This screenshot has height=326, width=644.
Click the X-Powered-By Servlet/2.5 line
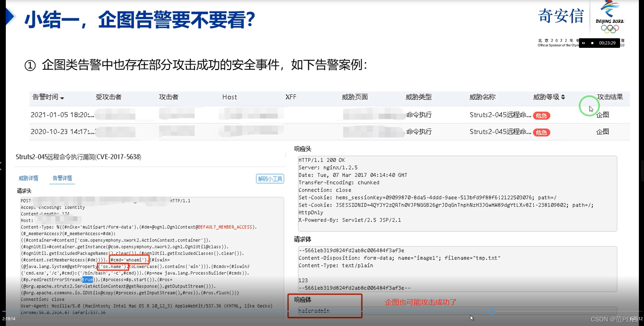(x=350, y=220)
